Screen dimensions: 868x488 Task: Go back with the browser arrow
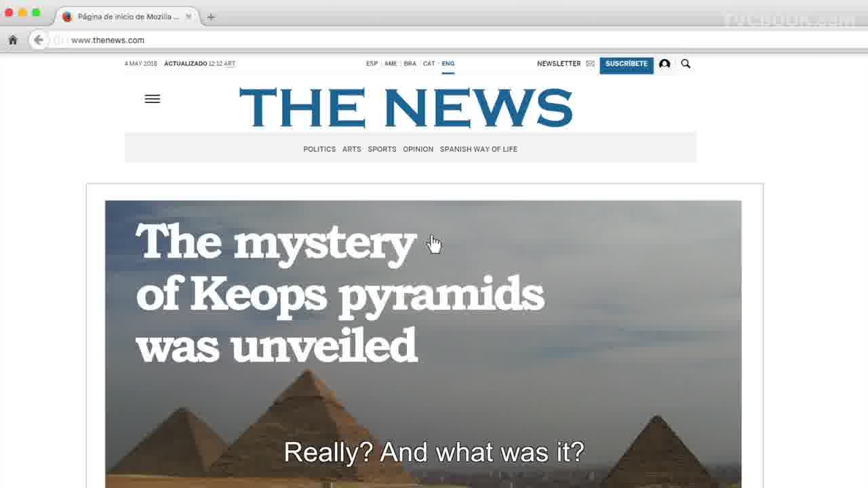point(39,40)
